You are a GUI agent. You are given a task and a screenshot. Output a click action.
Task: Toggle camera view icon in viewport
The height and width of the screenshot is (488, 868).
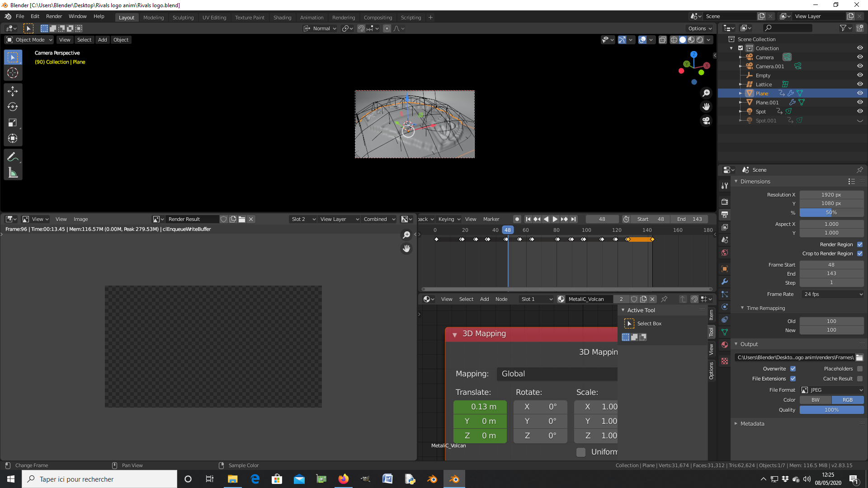[706, 121]
